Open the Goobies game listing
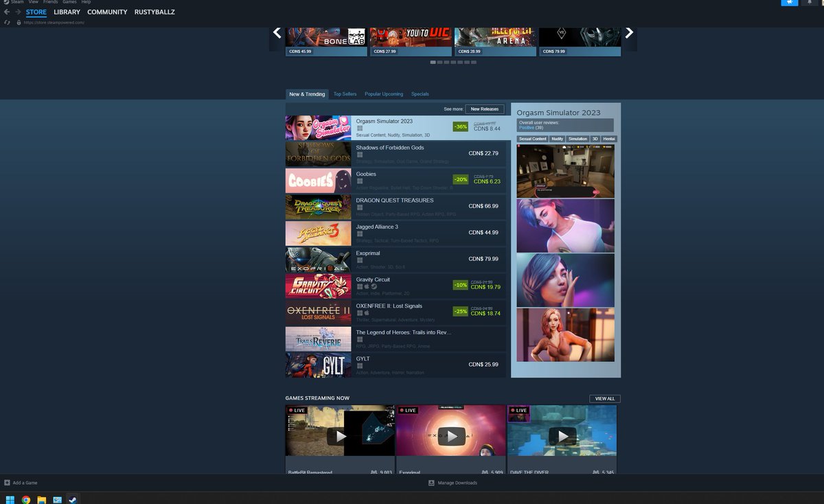Viewport: 824px width, 504px height. 396,181
